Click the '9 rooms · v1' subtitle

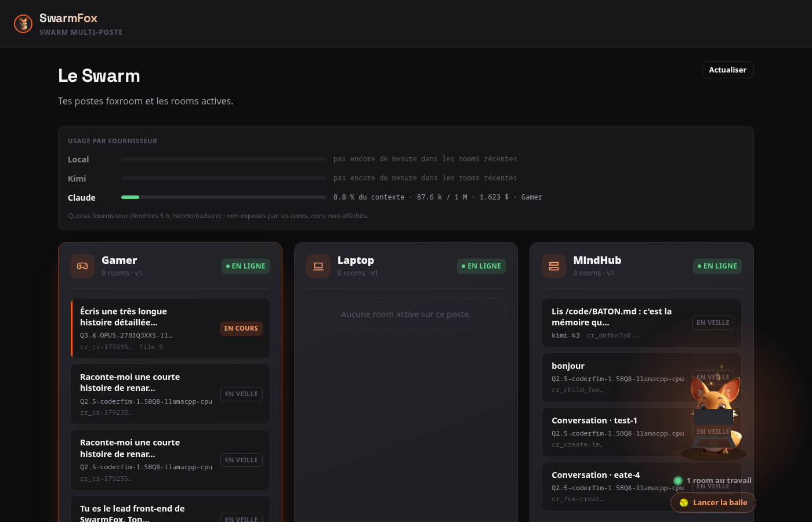click(122, 273)
